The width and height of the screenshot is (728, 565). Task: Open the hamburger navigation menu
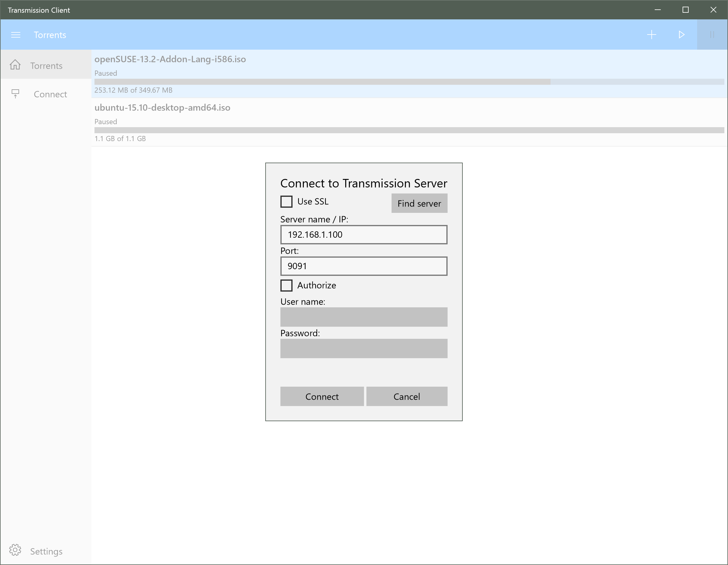tap(16, 35)
